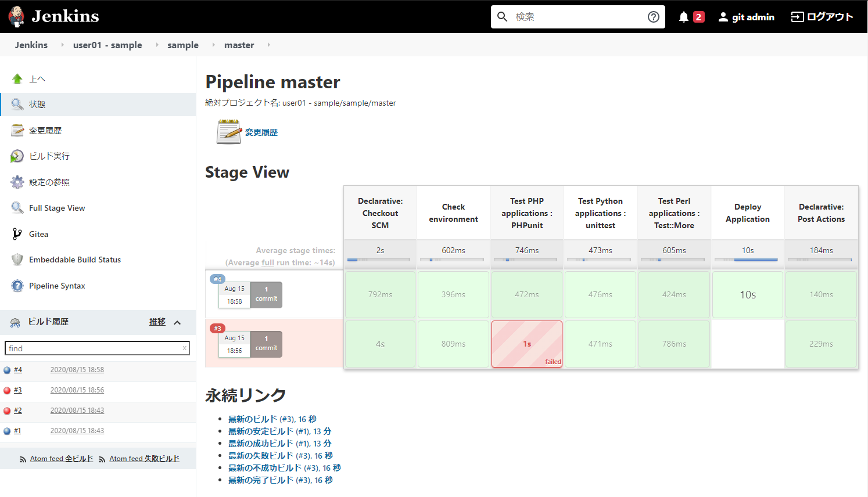The width and height of the screenshot is (868, 497).
Task: Click the main 変更履歴 link under Pipeline master
Action: coord(261,132)
